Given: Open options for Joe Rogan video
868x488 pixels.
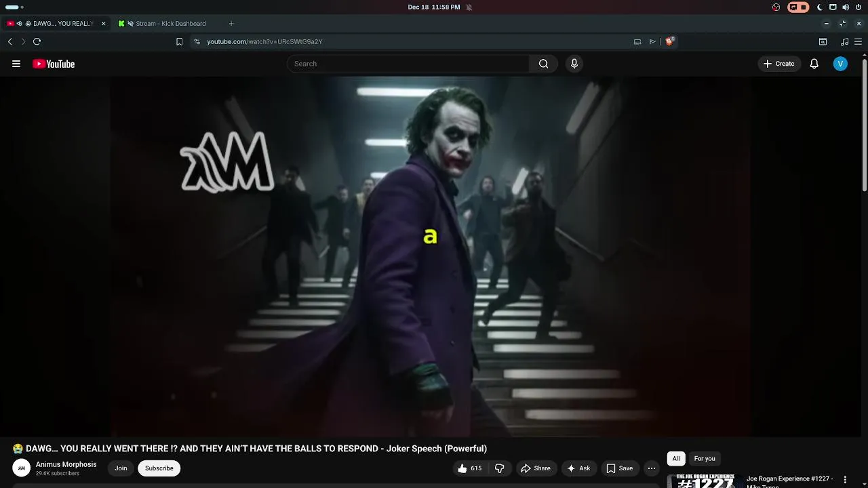Looking at the screenshot, I should click(x=845, y=480).
